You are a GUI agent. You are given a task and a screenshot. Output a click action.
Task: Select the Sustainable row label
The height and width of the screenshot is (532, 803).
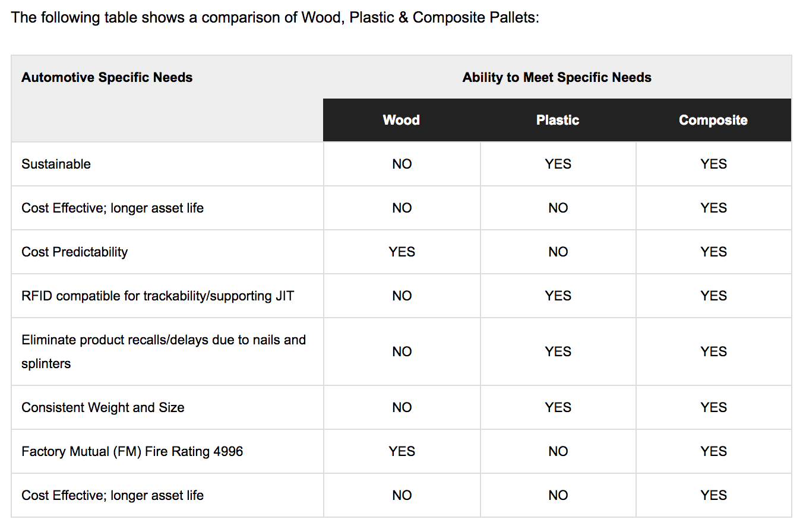pos(56,164)
